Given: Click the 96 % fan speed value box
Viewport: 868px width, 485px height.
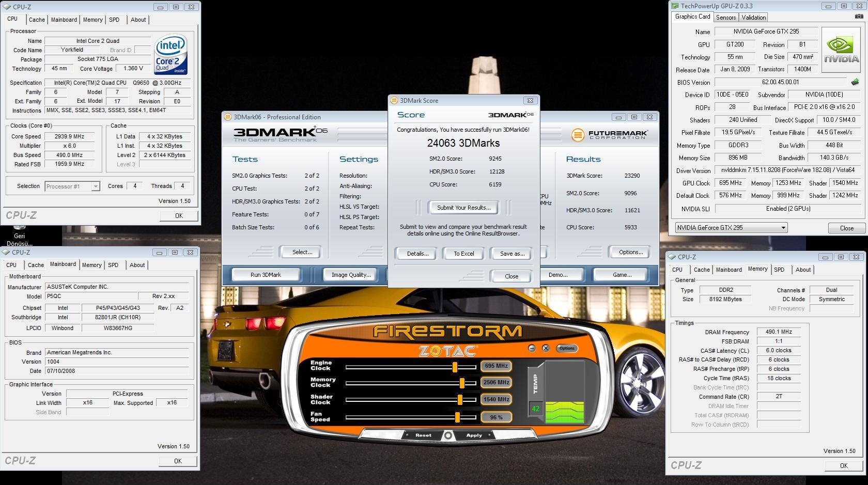Looking at the screenshot, I should pos(496,417).
